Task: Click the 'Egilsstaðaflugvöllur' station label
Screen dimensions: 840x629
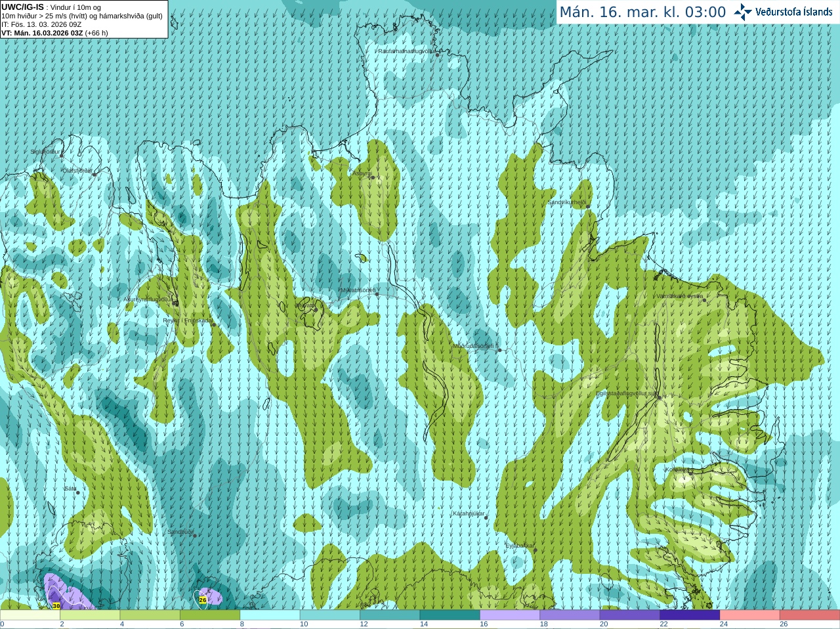Action: [626, 393]
